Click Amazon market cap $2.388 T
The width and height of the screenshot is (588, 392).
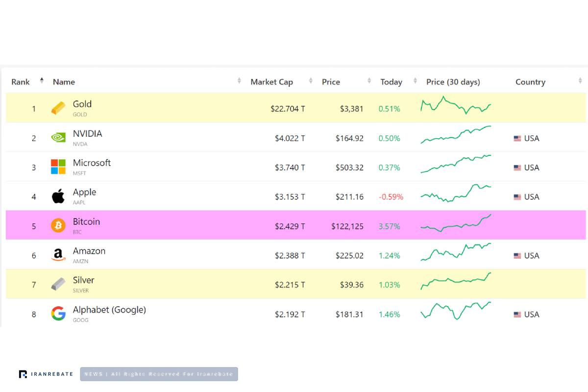coord(290,256)
